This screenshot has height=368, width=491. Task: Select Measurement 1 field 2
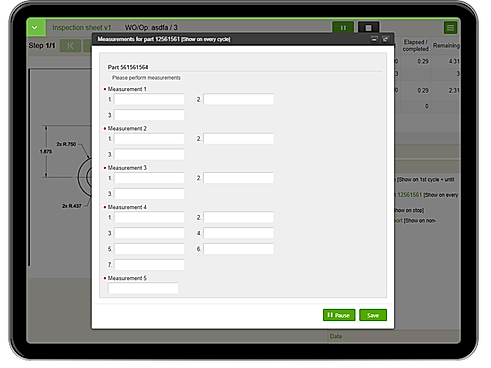(238, 99)
